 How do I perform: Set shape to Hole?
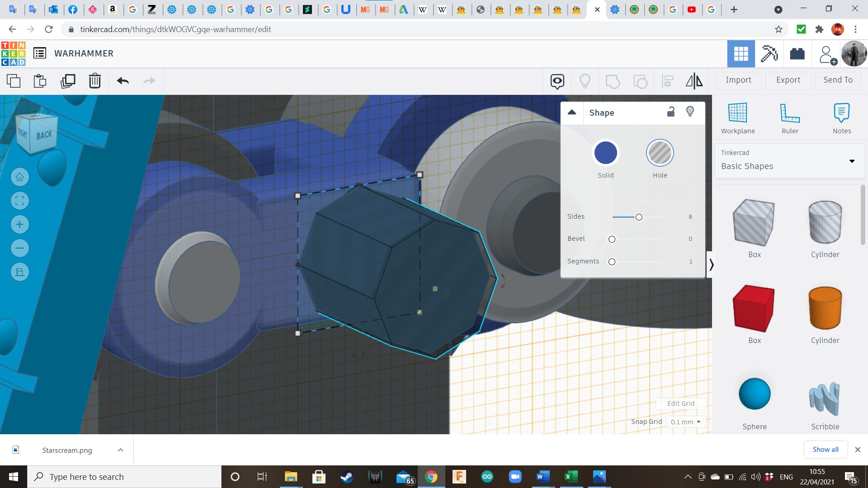pos(660,153)
